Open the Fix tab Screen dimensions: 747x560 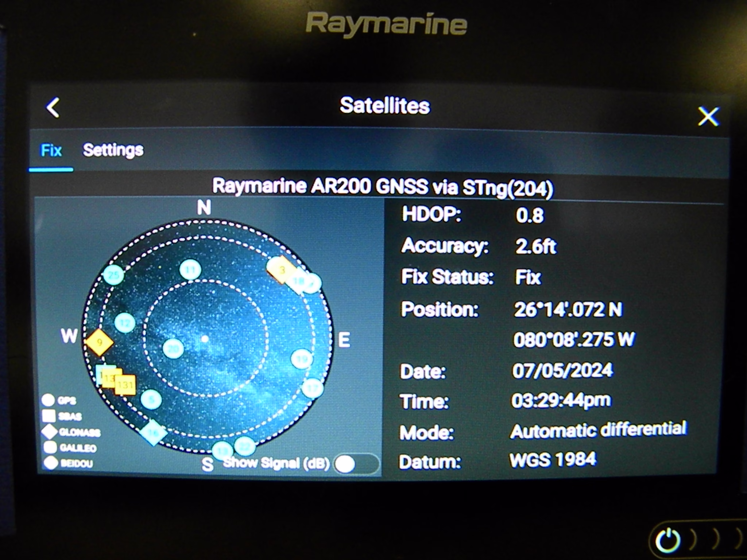tap(51, 150)
